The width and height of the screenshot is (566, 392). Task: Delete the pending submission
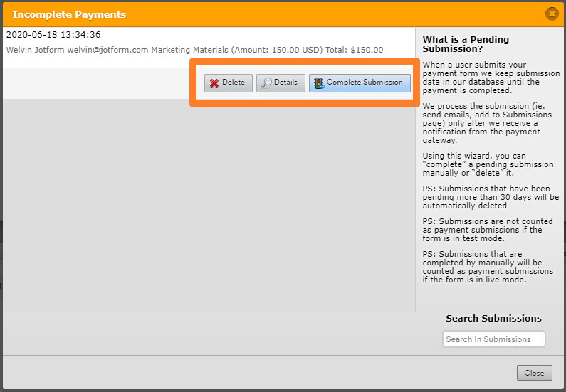(x=228, y=83)
